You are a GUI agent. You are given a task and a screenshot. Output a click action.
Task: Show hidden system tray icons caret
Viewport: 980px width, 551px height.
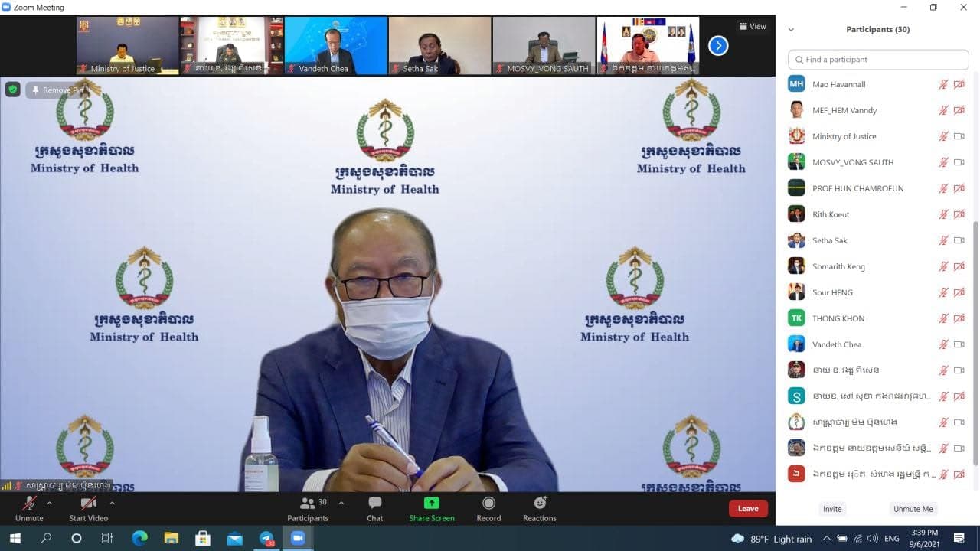[x=826, y=539]
